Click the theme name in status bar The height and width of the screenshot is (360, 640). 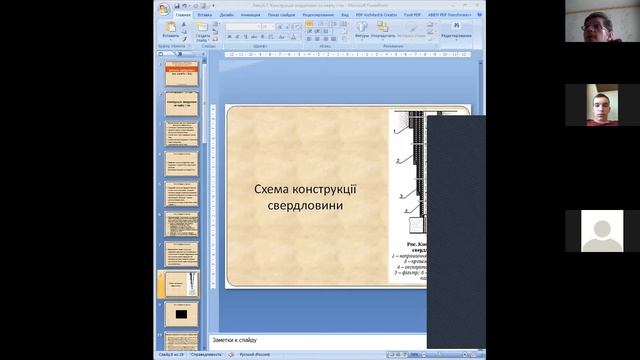point(206,355)
